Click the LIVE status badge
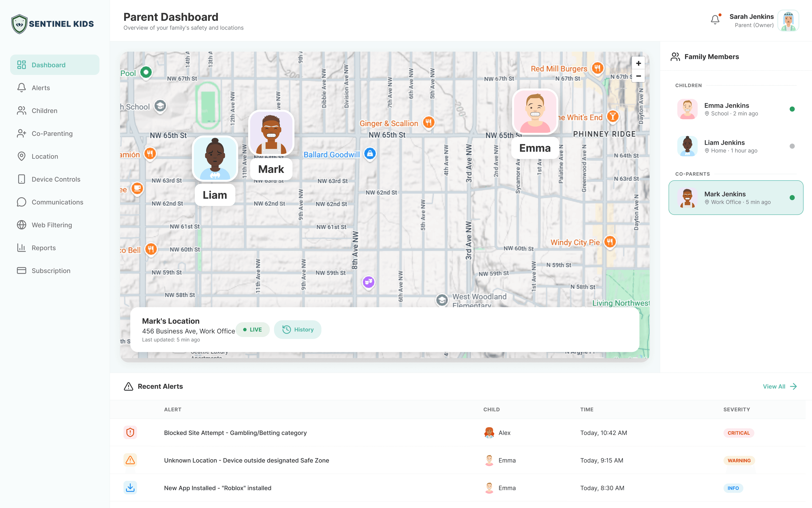The width and height of the screenshot is (812, 508). [253, 330]
